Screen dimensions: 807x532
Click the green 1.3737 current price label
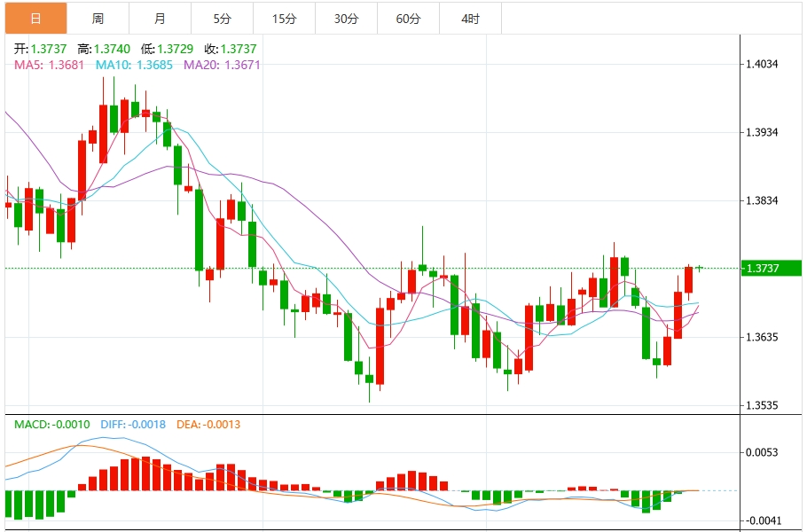pos(771,268)
